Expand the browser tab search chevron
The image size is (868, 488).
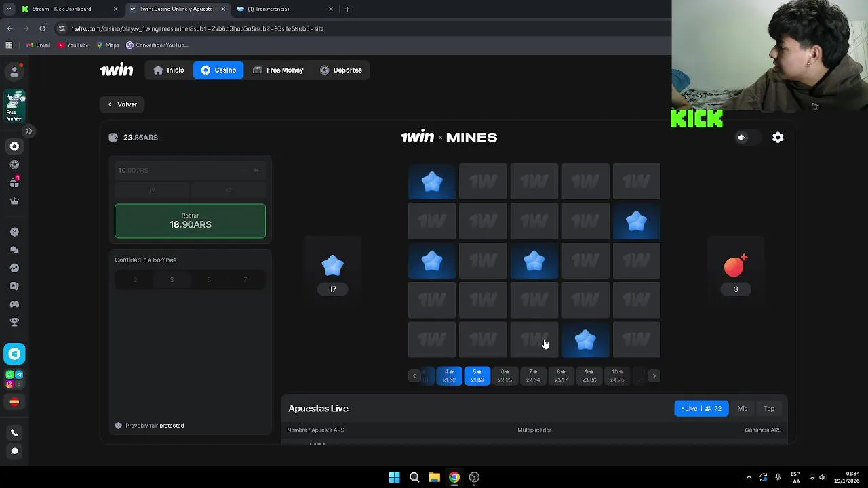(x=9, y=9)
